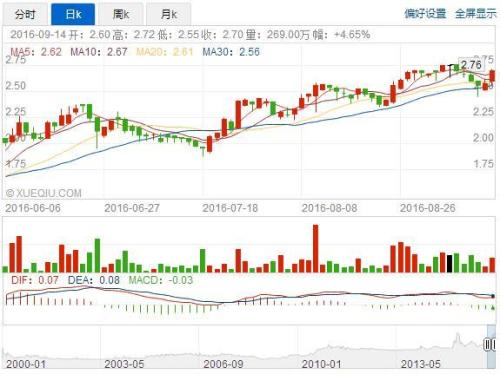500x374 pixels.
Task: Switch to the 分时 tab
Action: [26, 14]
